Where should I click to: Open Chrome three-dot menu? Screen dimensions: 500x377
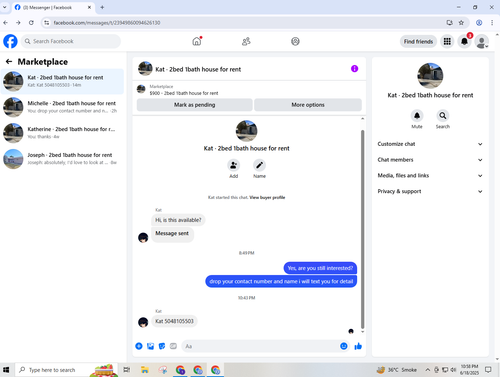(492, 23)
